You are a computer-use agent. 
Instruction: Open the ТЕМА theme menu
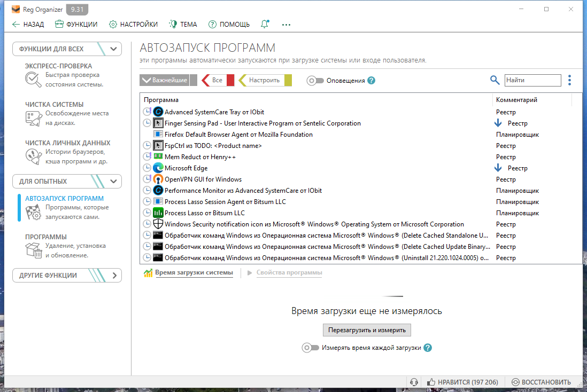click(x=183, y=25)
